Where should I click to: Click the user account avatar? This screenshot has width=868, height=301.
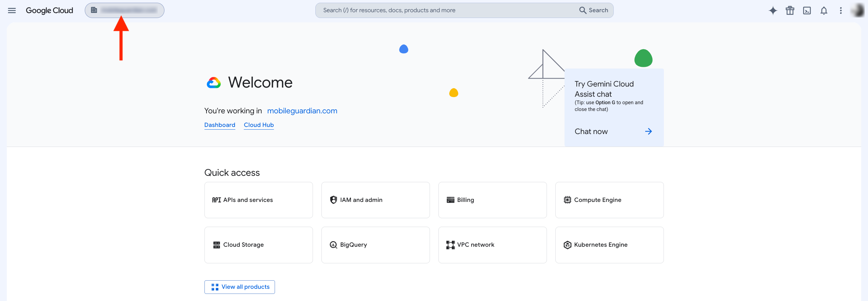(x=858, y=11)
